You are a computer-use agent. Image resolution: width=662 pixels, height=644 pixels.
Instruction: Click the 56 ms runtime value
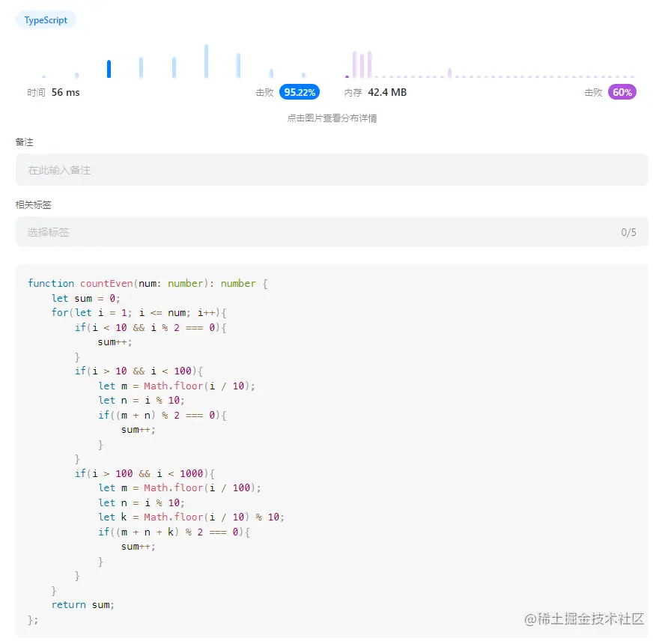(x=65, y=92)
